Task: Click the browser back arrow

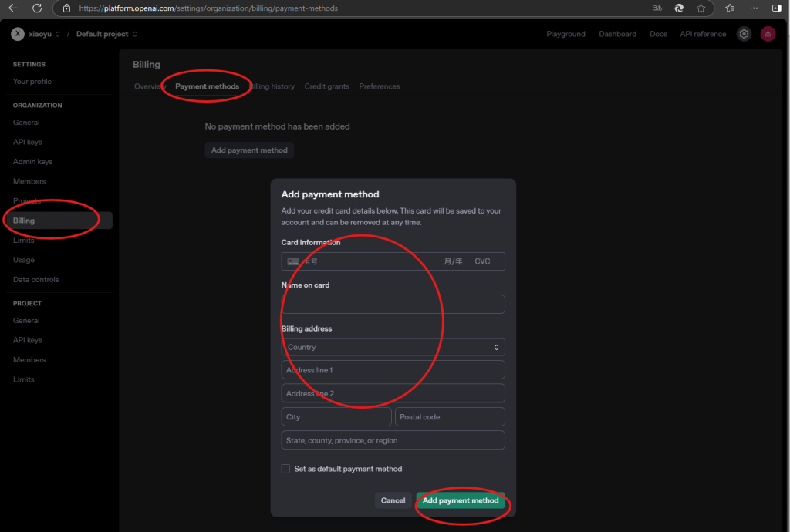Action: (x=13, y=8)
